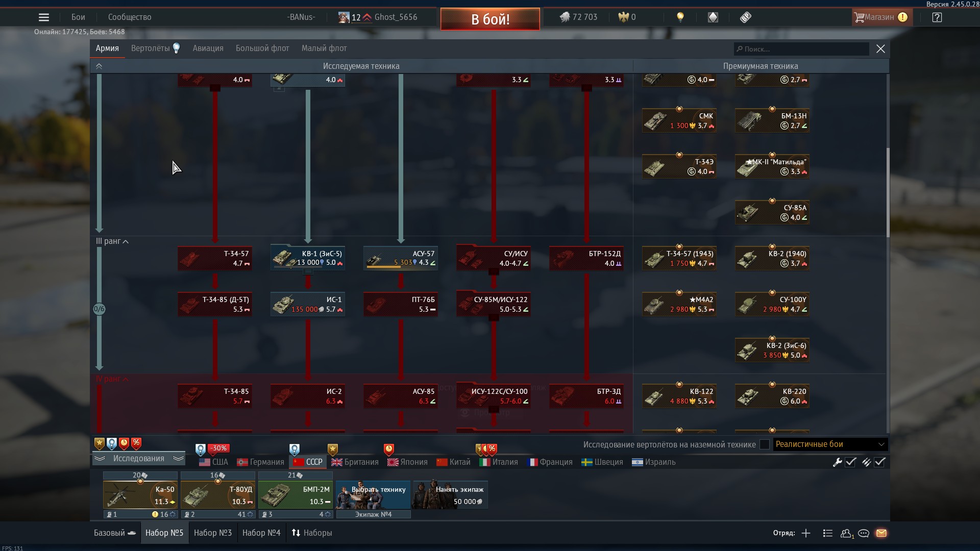
Task: Click the gold star booster badge above Исследования
Action: [x=100, y=443]
